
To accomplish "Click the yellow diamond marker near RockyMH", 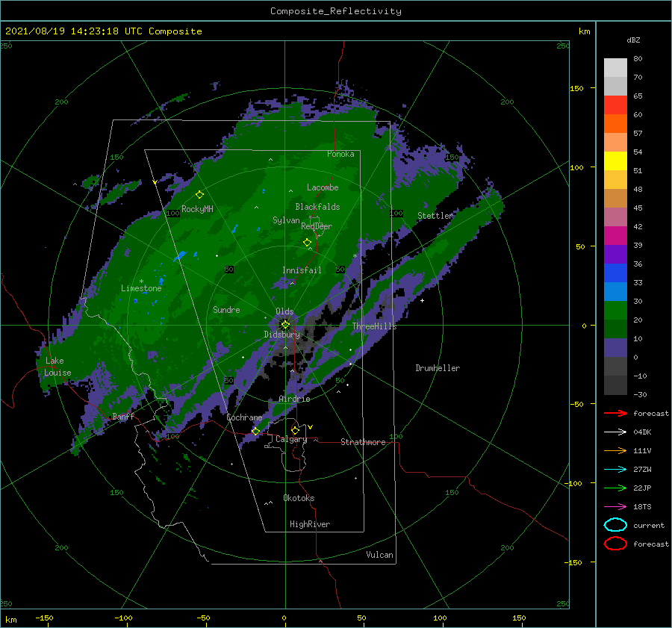I will (x=199, y=195).
